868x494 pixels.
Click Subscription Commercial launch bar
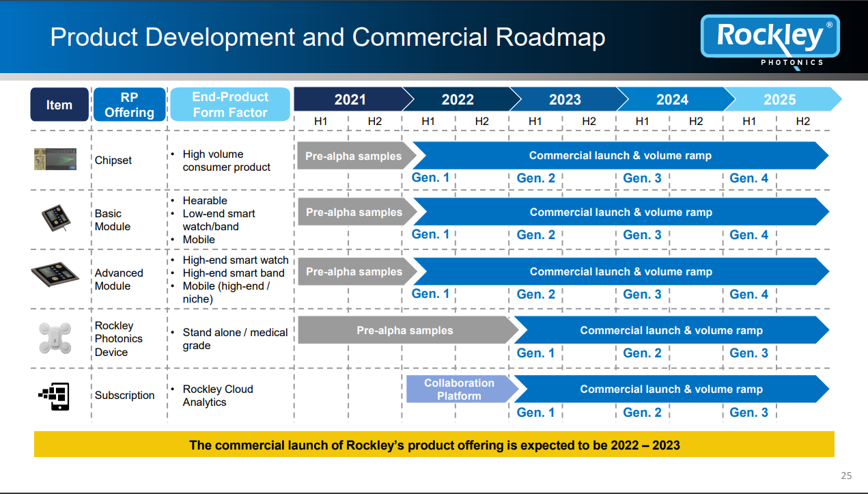coord(671,389)
